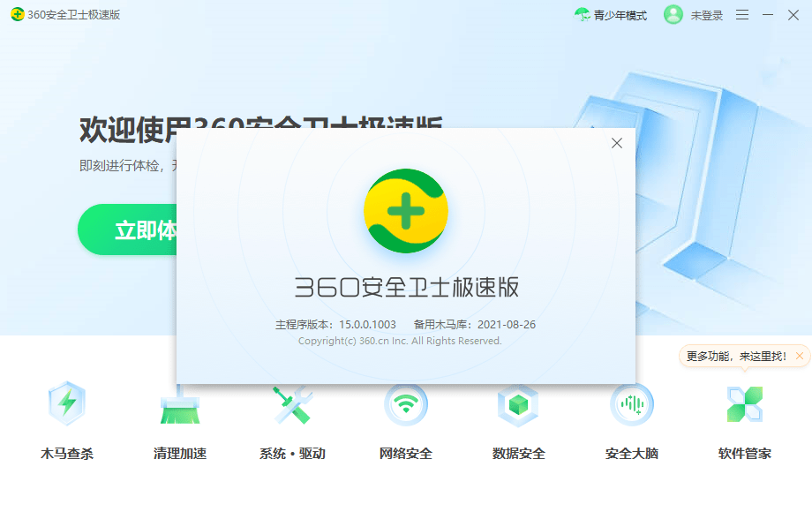
Task: Close the about version dialog
Action: tap(616, 143)
